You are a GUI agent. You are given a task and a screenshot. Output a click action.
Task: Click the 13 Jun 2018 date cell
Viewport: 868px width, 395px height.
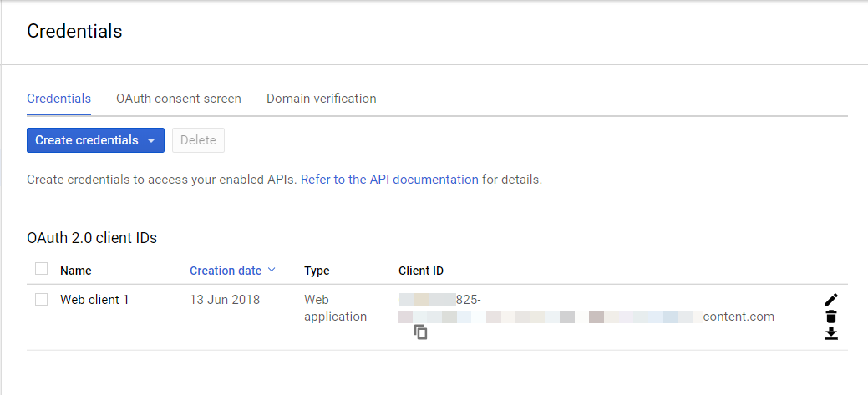pos(224,300)
